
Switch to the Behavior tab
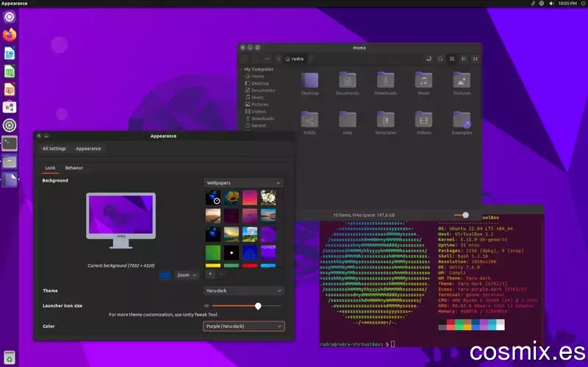pos(74,168)
